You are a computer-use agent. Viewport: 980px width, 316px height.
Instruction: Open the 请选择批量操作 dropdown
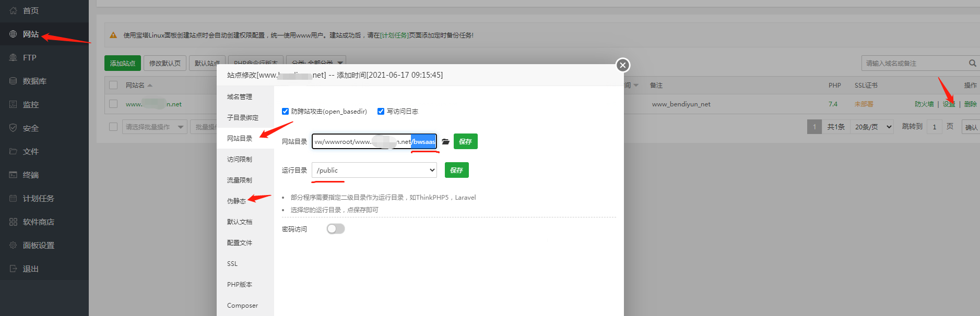(x=155, y=127)
